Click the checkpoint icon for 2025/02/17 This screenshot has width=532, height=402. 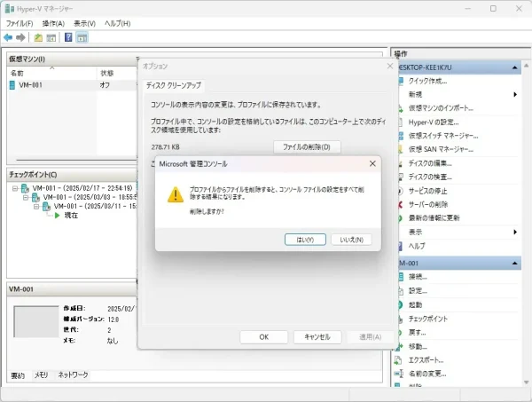[x=25, y=188]
